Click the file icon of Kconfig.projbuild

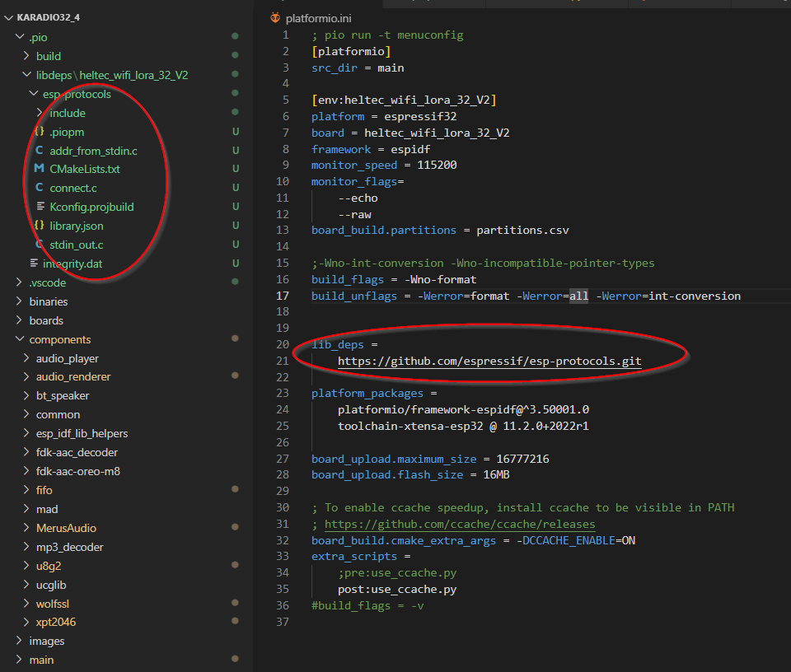click(40, 207)
